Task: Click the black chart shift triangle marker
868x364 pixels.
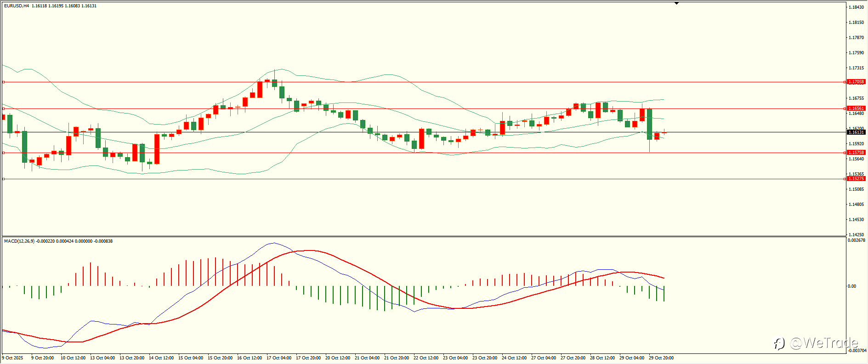Action: 676,3
